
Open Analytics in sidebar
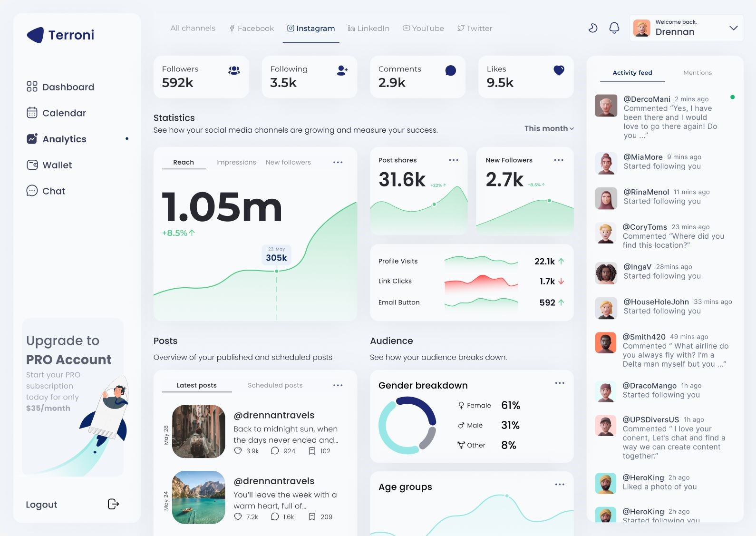tap(57, 139)
